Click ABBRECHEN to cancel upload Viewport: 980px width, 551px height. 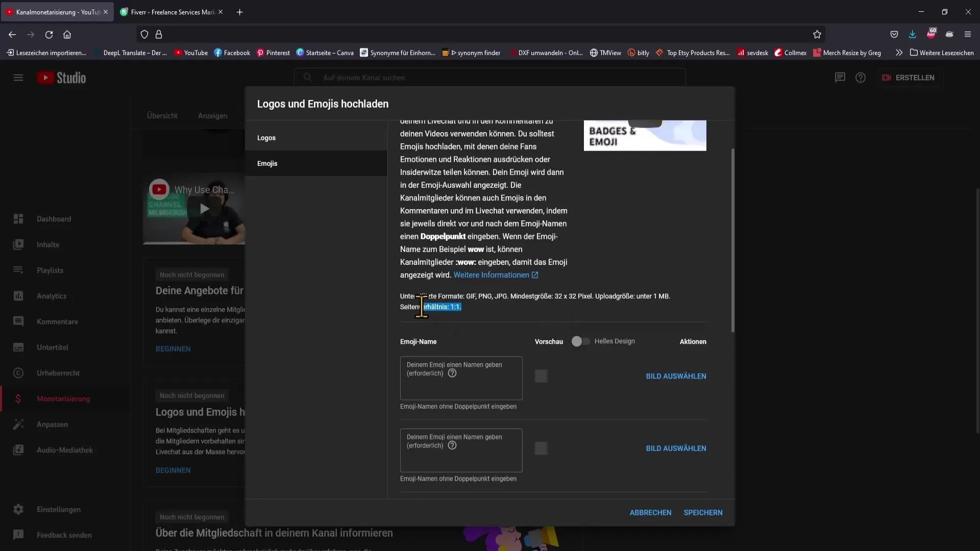[x=650, y=512]
